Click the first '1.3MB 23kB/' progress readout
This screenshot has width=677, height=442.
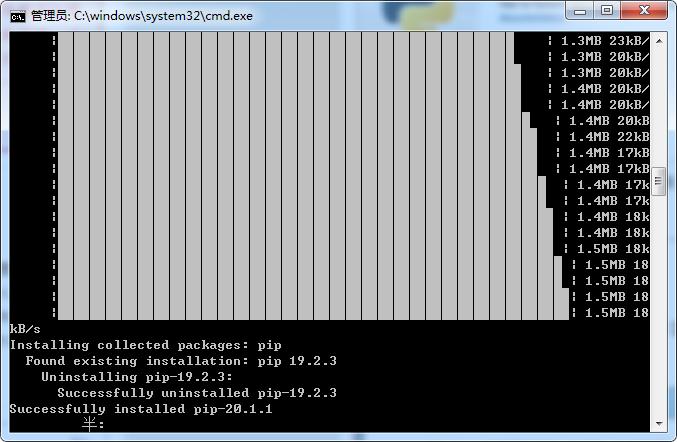[x=605, y=41]
